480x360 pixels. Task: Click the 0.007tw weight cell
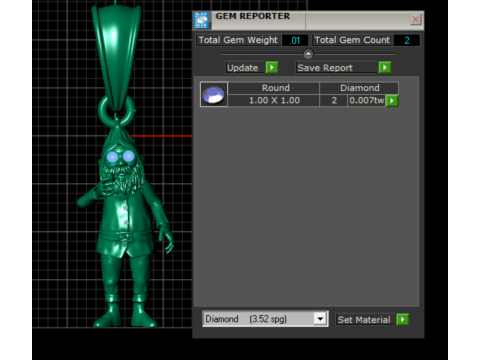point(367,100)
